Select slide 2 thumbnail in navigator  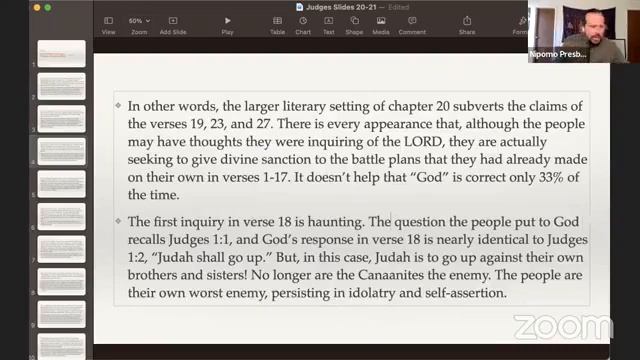coord(62,86)
